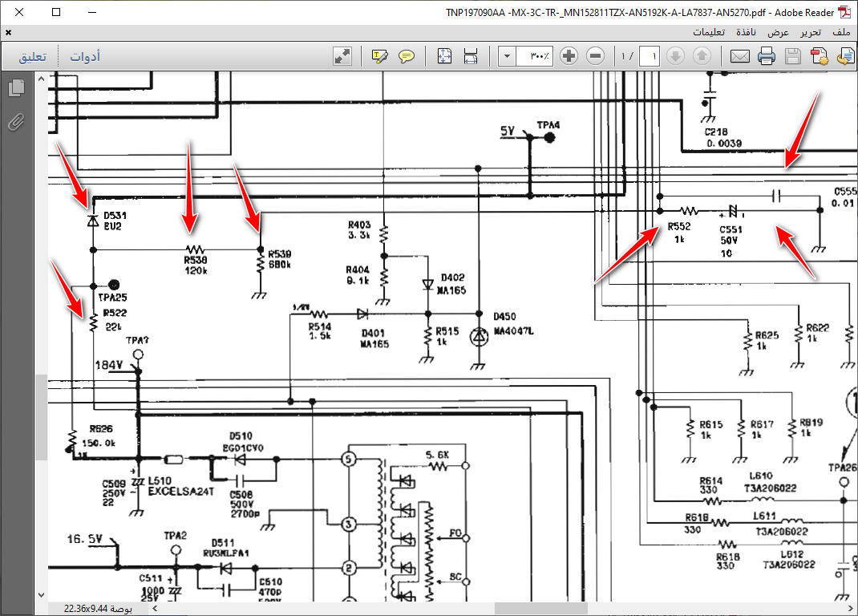Click the R514 1.5k label
The width and height of the screenshot is (858, 616).
[x=320, y=330]
